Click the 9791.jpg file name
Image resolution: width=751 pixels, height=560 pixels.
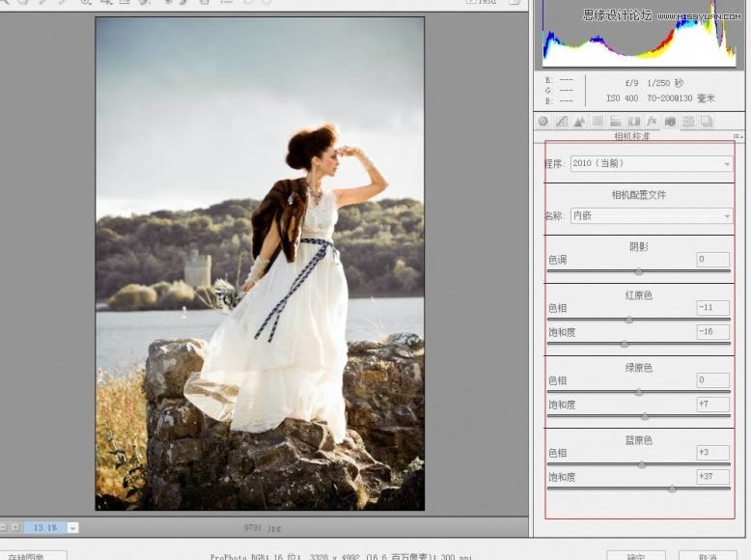coord(263,528)
